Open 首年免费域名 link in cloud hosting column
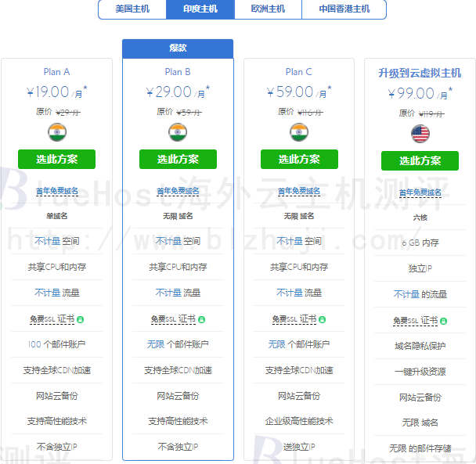This screenshot has width=476, height=464. click(x=420, y=192)
